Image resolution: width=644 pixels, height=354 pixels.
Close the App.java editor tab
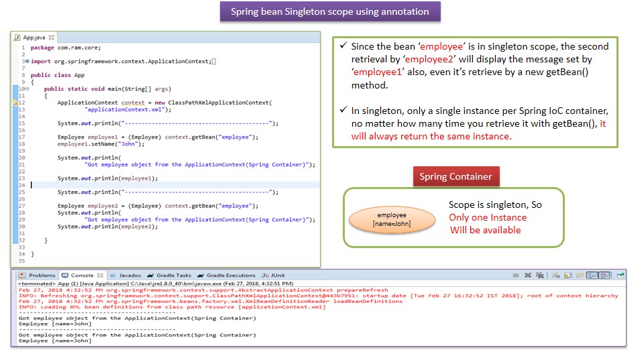coord(52,38)
